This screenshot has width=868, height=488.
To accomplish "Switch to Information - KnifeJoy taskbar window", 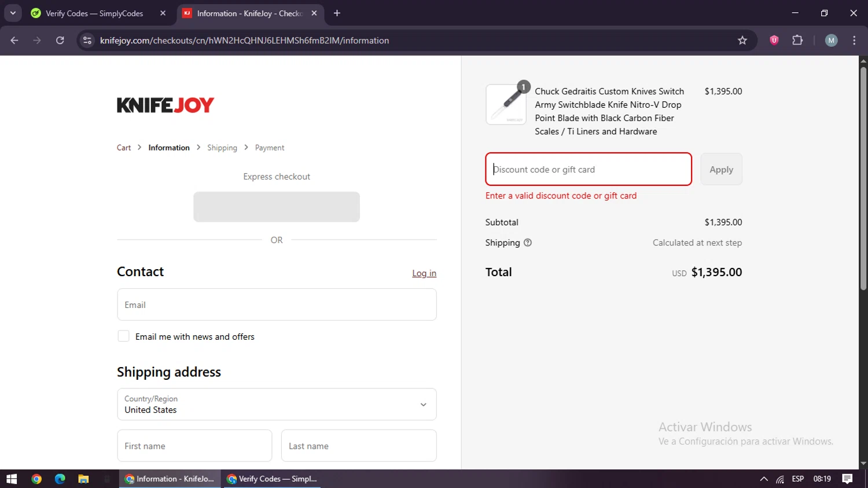I will 170,479.
